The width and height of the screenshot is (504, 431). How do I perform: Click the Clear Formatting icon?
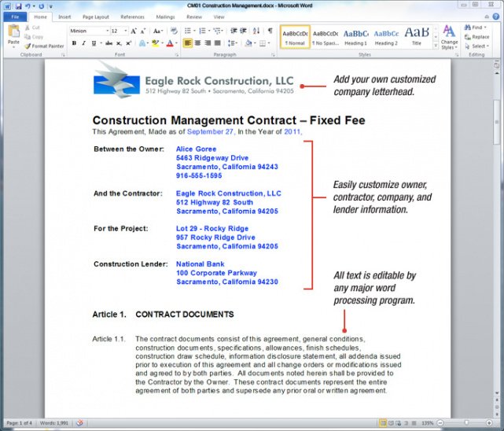click(174, 31)
